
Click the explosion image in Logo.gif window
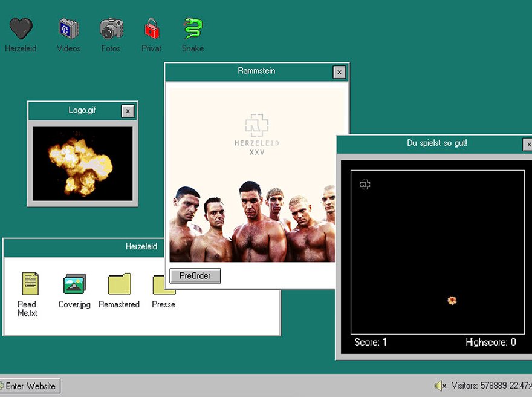[82, 163]
